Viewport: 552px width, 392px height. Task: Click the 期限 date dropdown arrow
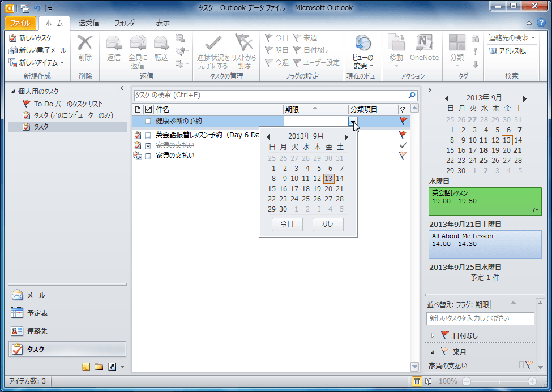click(352, 122)
